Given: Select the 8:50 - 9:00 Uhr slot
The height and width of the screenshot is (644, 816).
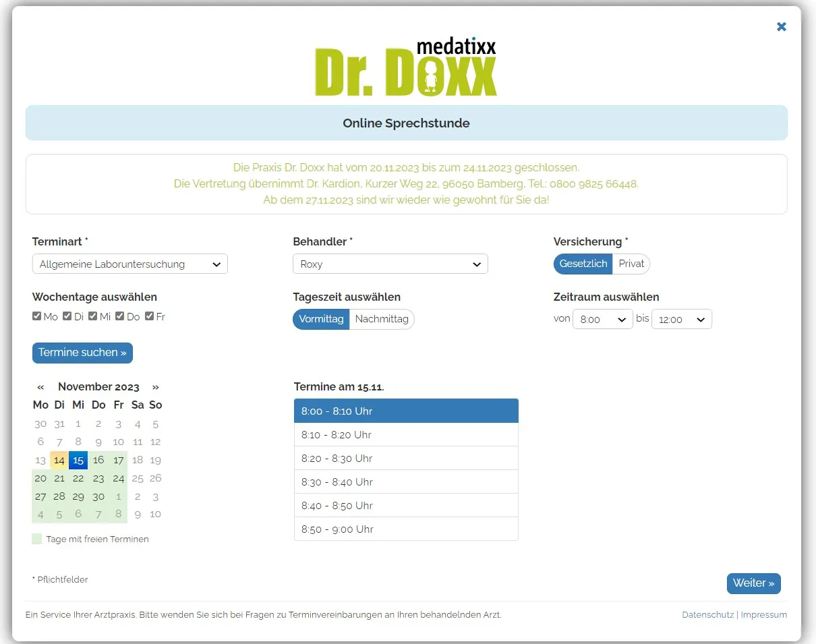Looking at the screenshot, I should pos(406,529).
